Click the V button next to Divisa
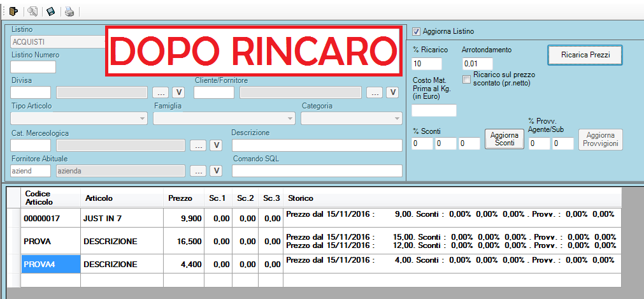 pos(178,92)
